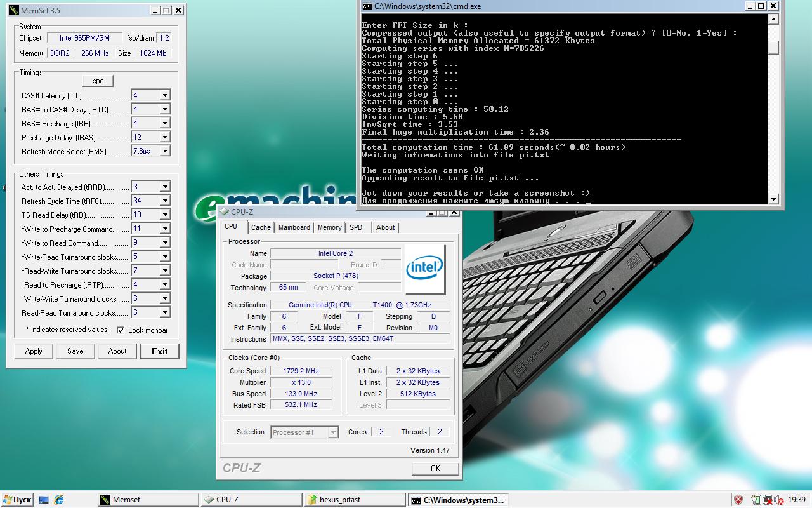
Task: Click the Apply button in MemSet
Action: pos(34,351)
